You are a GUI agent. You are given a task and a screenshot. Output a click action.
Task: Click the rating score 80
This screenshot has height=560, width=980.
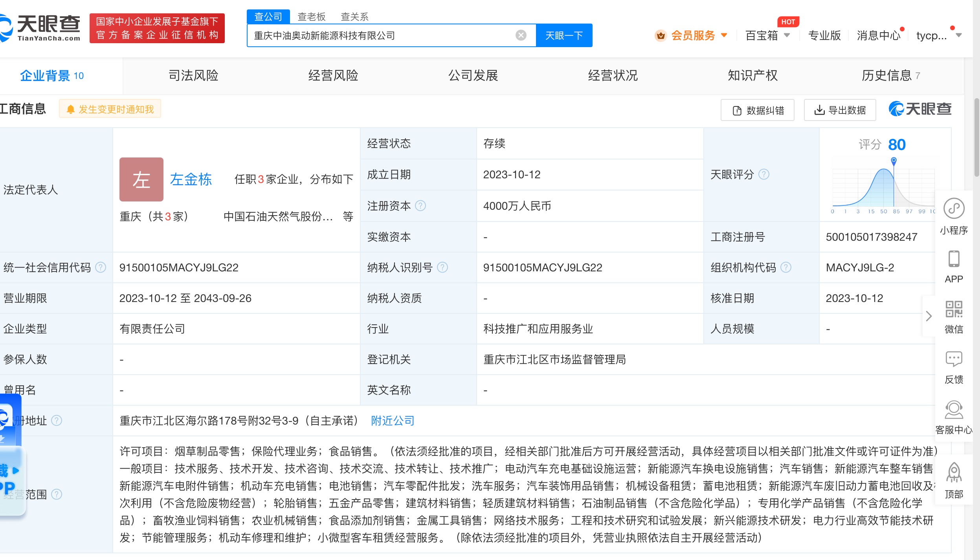897,145
